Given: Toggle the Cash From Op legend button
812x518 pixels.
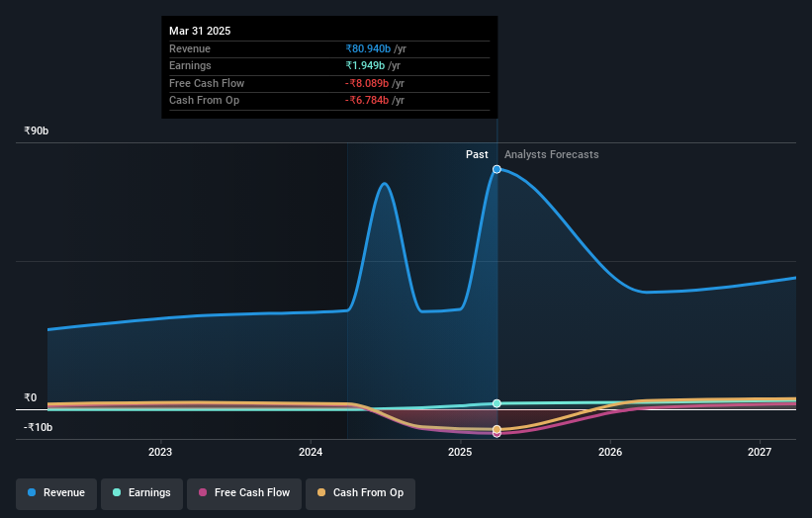Looking at the screenshot, I should [x=360, y=493].
